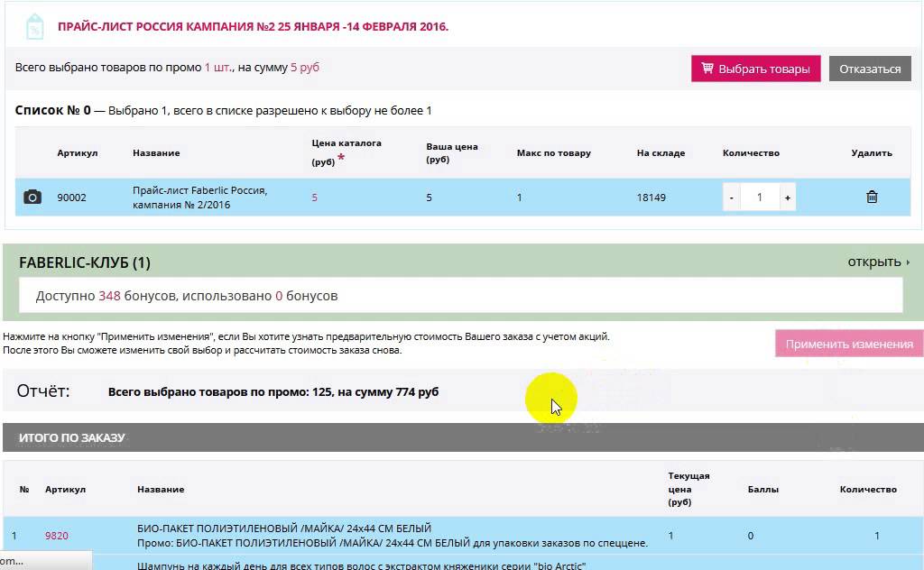This screenshot has height=570, width=924.
Task: Click the selected promo total 5 руб
Action: tap(305, 67)
